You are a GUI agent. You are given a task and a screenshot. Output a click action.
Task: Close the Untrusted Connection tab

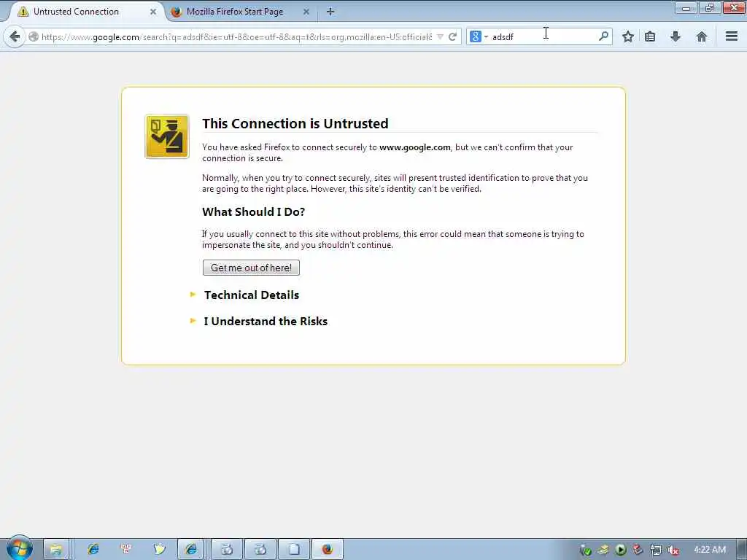point(153,12)
